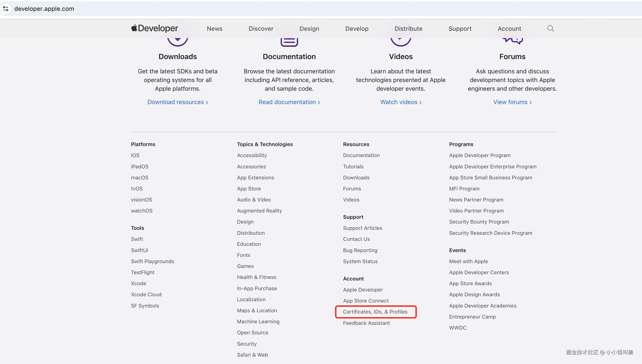Follow the Download resources link
Screen dimensions: 642x364
point(177,102)
